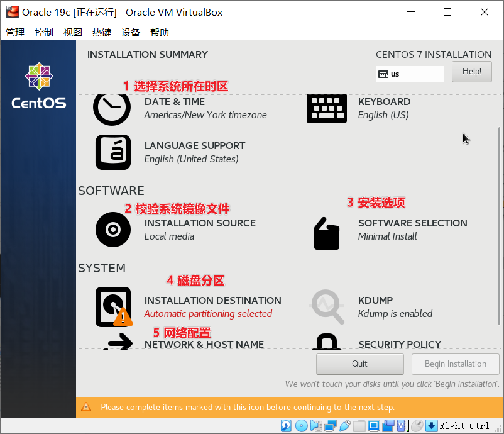504x434 pixels.
Task: Click the us keyboard layout indicator
Action: [x=410, y=74]
